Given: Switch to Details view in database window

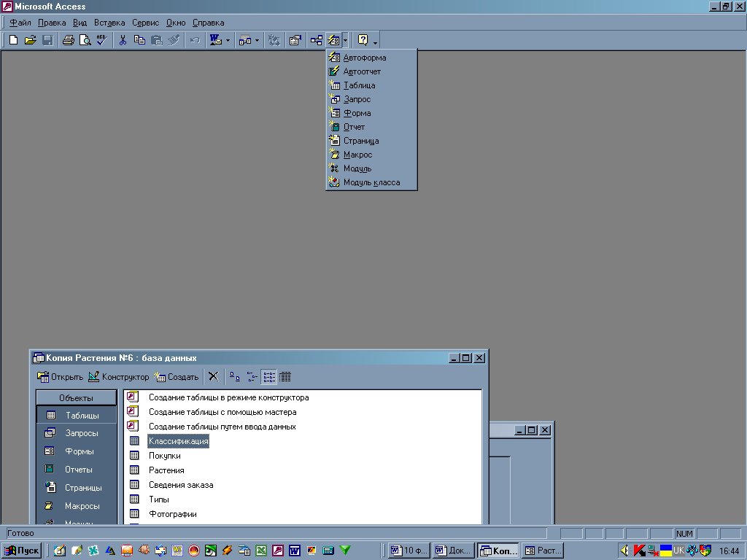Looking at the screenshot, I should pos(285,377).
